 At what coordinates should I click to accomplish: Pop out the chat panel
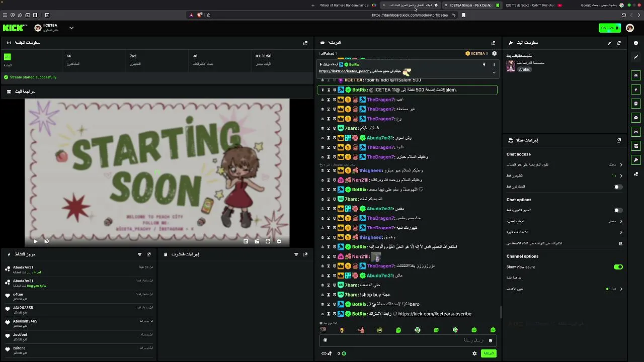[x=493, y=43]
